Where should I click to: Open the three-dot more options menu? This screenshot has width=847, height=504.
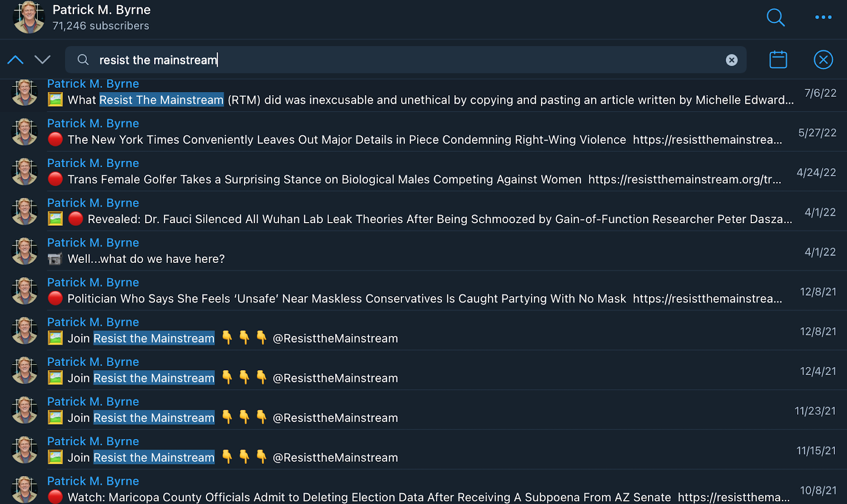pyautogui.click(x=823, y=17)
